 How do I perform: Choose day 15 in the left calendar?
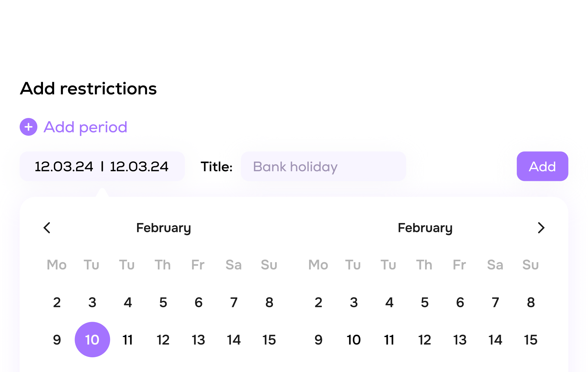[x=269, y=340]
